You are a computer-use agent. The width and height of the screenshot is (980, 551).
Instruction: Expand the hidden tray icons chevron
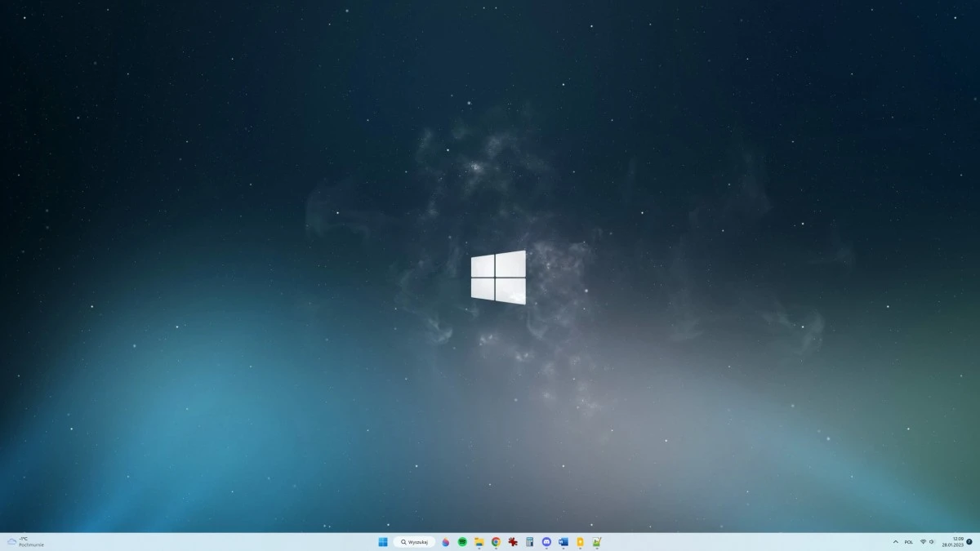pos(896,541)
